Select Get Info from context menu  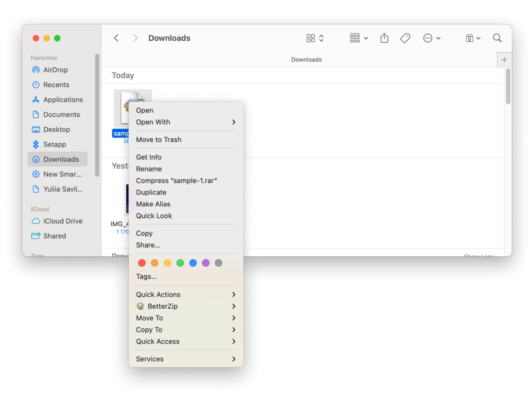(x=149, y=157)
